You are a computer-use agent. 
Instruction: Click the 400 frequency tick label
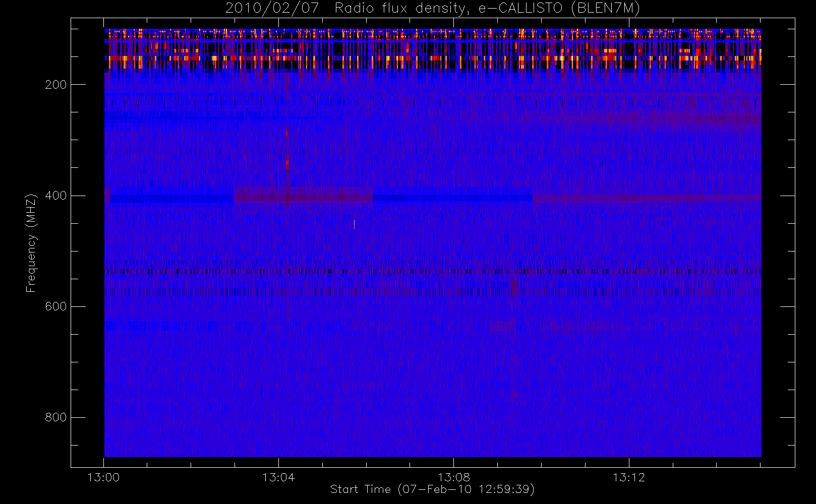[x=55, y=196]
